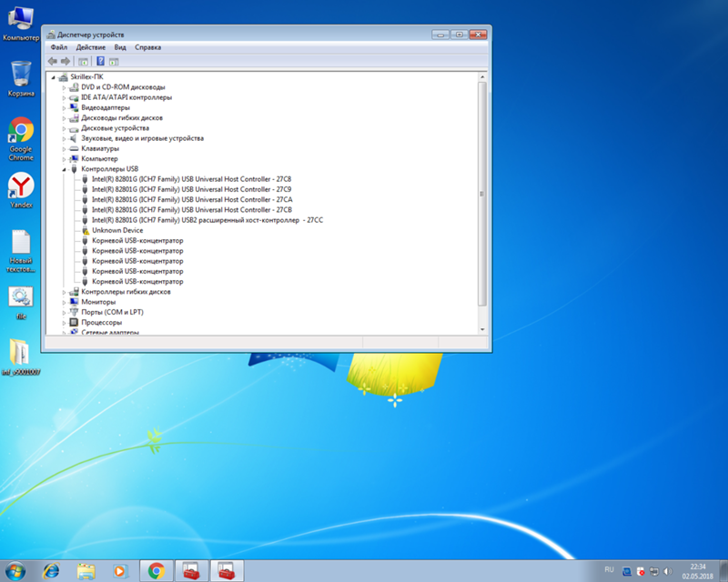Expand Видеоадаптеры node
Image resolution: width=728 pixels, height=582 pixels.
64,107
